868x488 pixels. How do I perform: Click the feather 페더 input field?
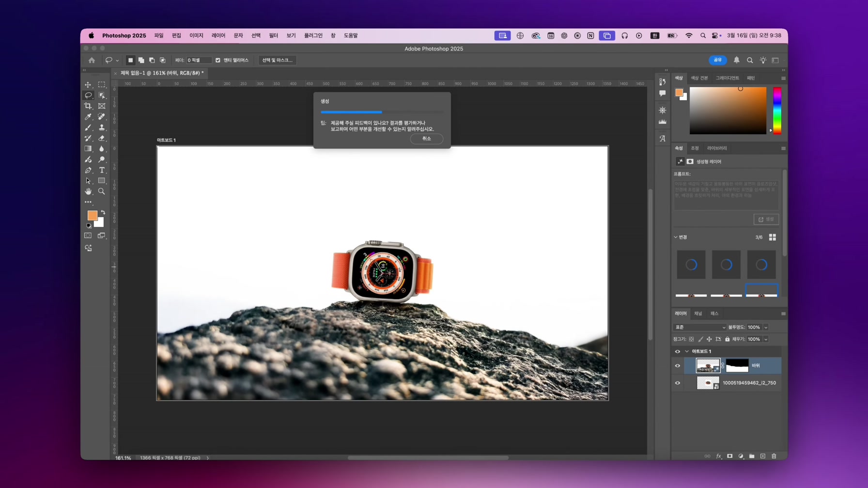199,60
